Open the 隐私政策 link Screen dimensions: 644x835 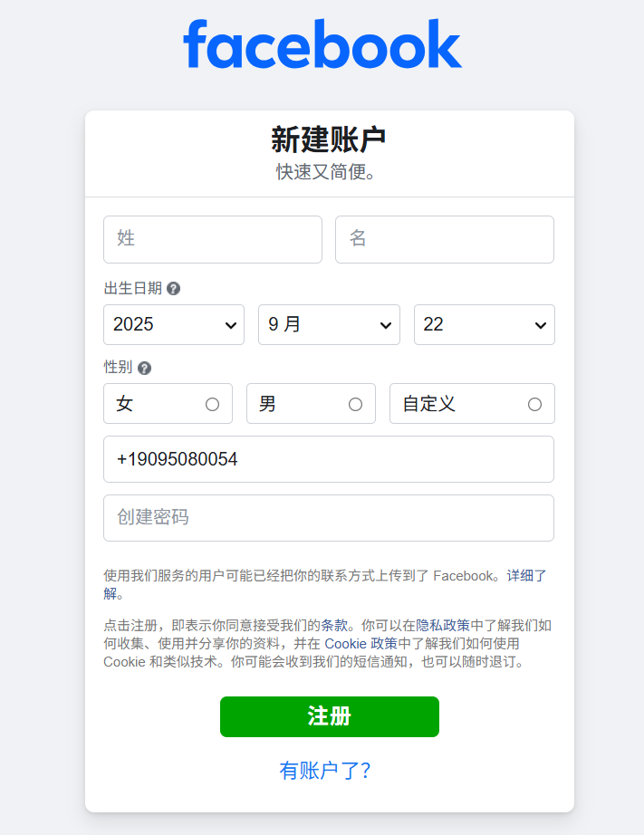point(443,625)
